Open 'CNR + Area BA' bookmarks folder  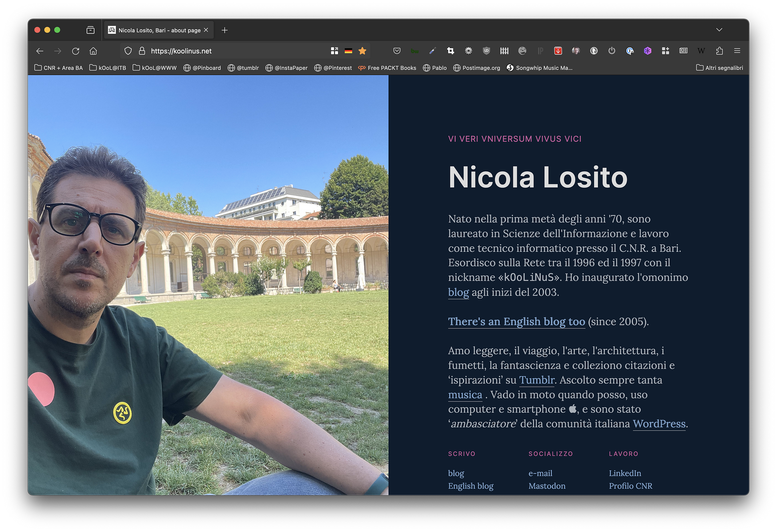[58, 68]
